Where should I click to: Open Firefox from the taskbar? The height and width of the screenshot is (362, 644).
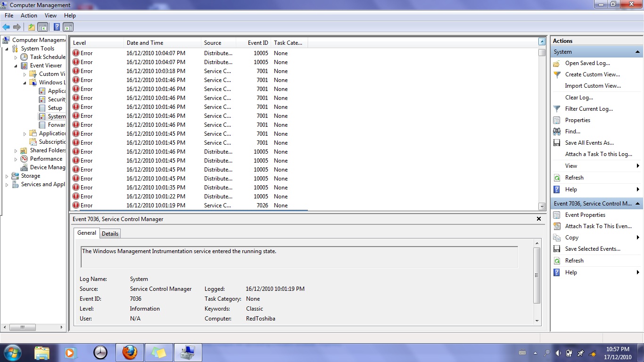point(129,353)
